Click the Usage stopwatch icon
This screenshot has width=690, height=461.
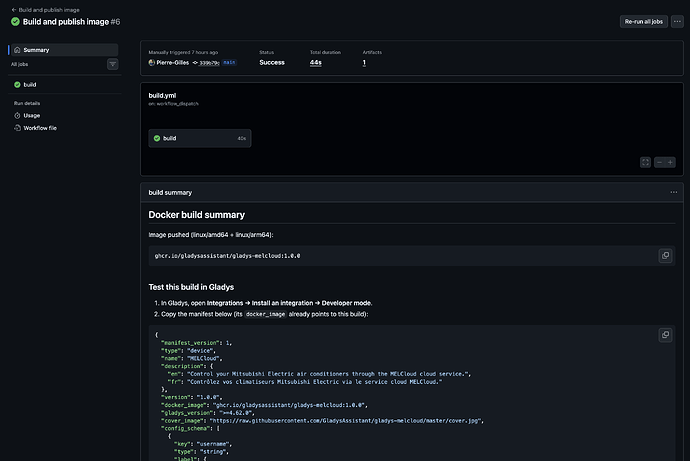[x=17, y=115]
